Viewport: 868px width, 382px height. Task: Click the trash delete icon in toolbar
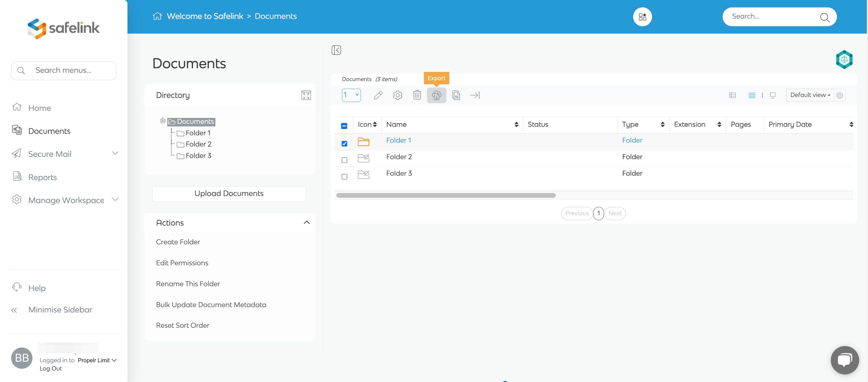click(x=417, y=95)
